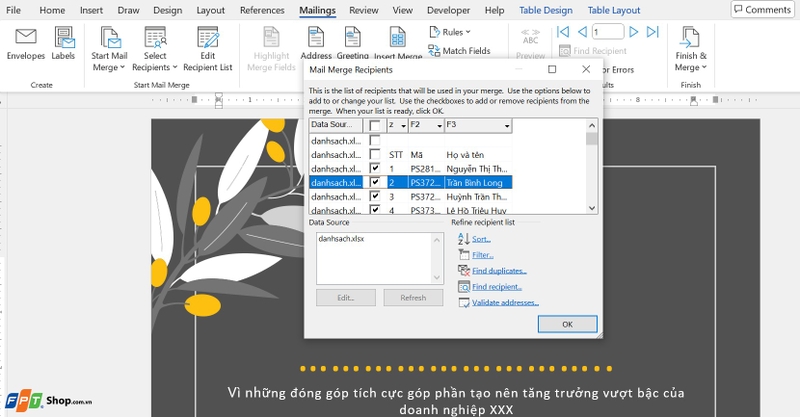This screenshot has width=800, height=417.
Task: Switch to the View tab
Action: 403,10
